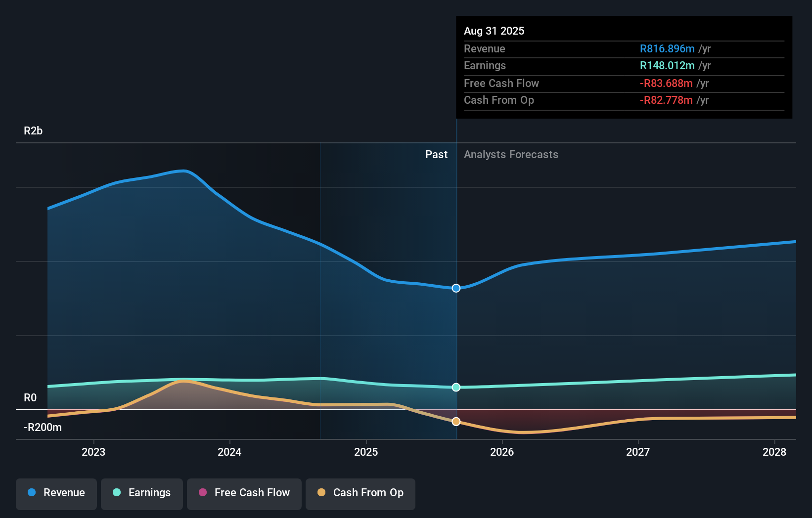812x518 pixels.
Task: Click the Cash From Op row label in tooltip
Action: (499, 100)
